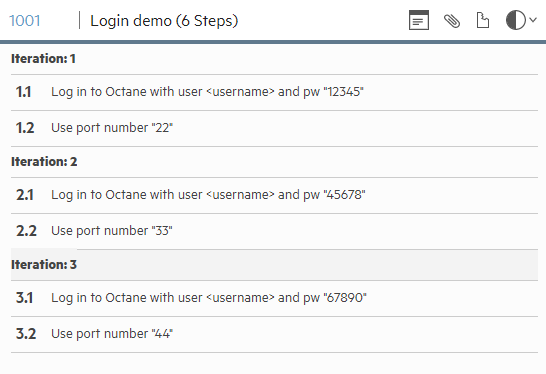
Task: Expand the run status dropdown arrow
Action: coord(533,20)
